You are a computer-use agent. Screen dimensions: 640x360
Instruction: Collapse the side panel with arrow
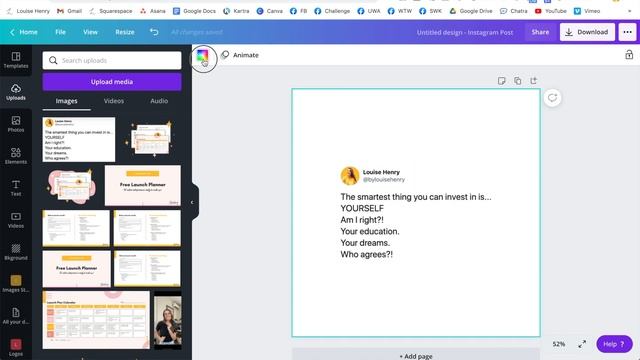coord(192,202)
